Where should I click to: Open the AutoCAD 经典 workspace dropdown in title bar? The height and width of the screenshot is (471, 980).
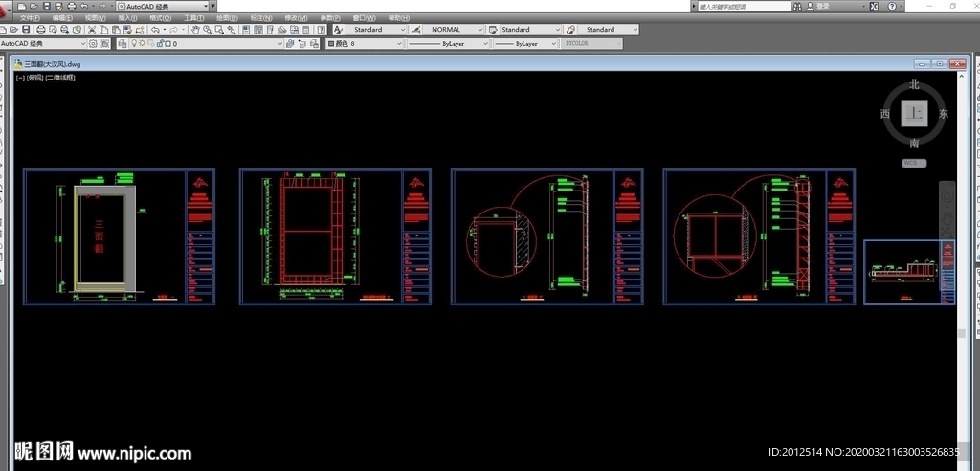[164, 7]
